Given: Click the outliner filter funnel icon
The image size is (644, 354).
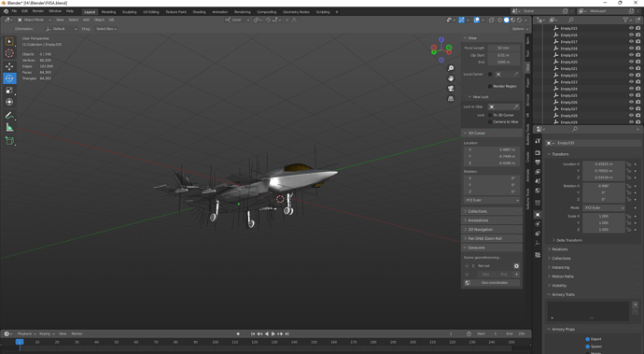Looking at the screenshot, I should [x=625, y=20].
